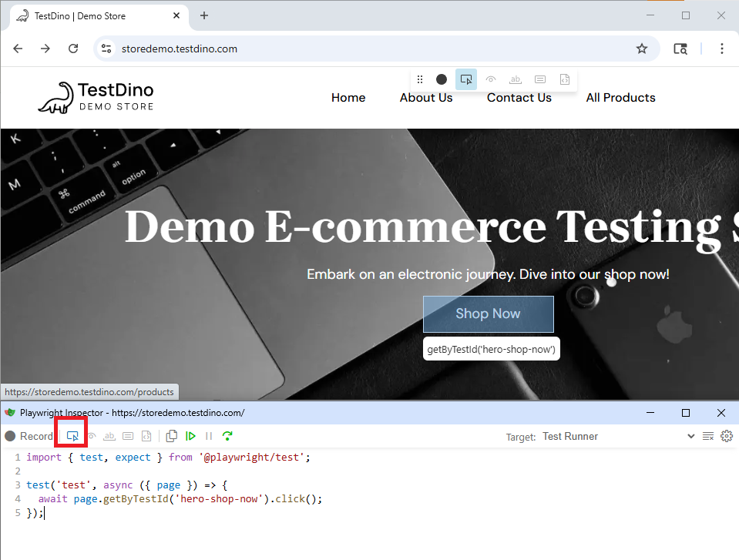Toggle recording circle in page overlay toolbar

(442, 79)
